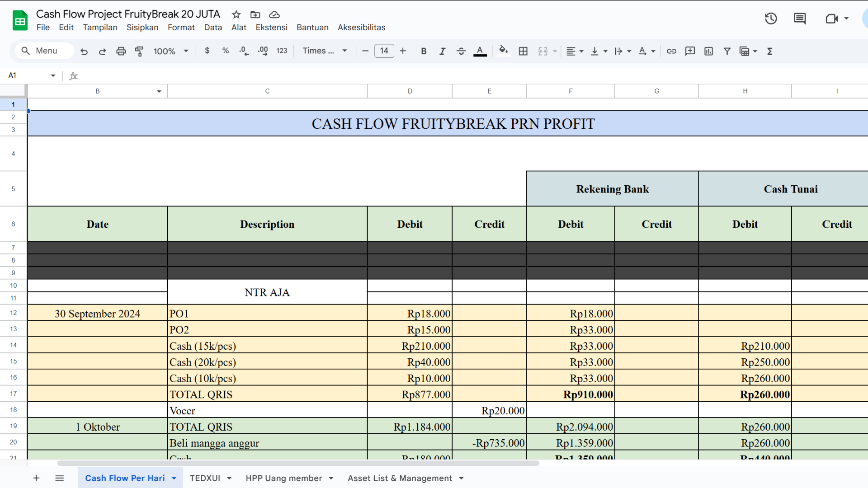Open more number formats 123
This screenshot has height=488, width=868.
282,51
